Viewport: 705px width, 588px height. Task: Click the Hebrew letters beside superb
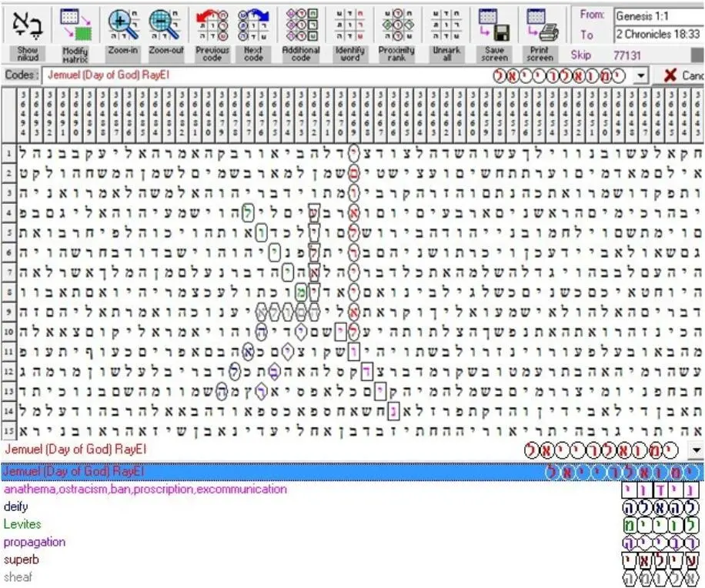pyautogui.click(x=661, y=560)
